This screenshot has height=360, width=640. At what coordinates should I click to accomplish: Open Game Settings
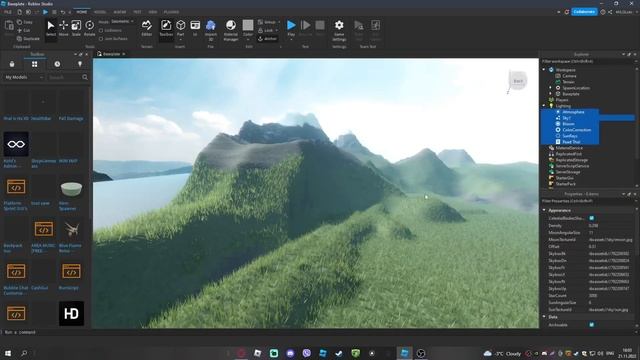click(339, 29)
